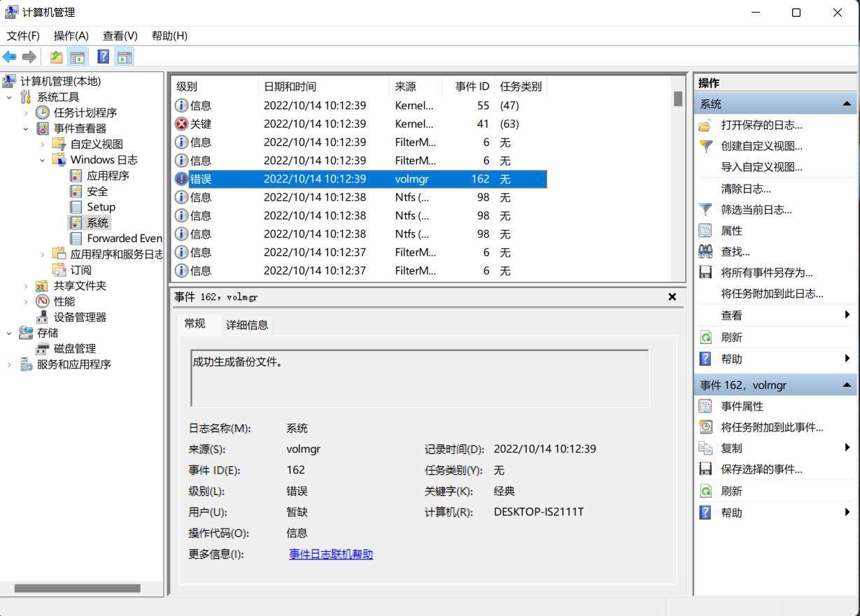The width and height of the screenshot is (860, 616).
Task: Select the Kernel event ID 55 row
Action: (x=360, y=106)
